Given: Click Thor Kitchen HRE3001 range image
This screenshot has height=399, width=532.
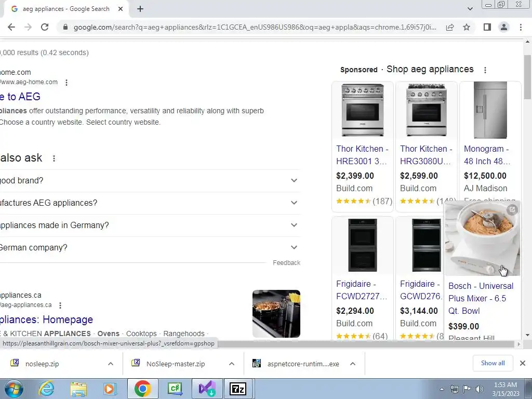Looking at the screenshot, I should click(363, 110).
